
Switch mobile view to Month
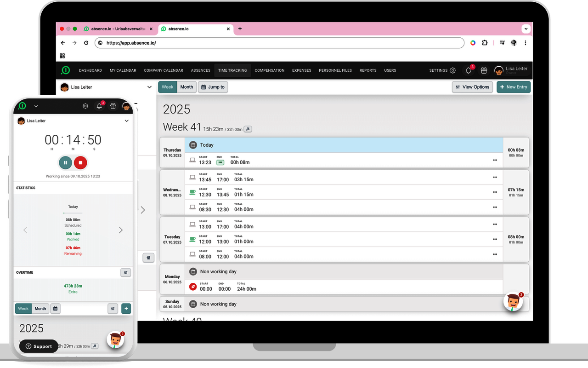click(x=40, y=309)
